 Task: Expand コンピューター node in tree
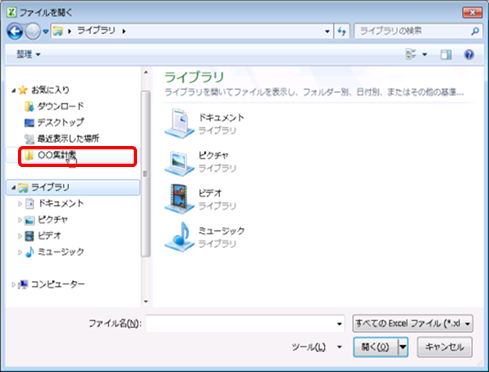point(13,285)
